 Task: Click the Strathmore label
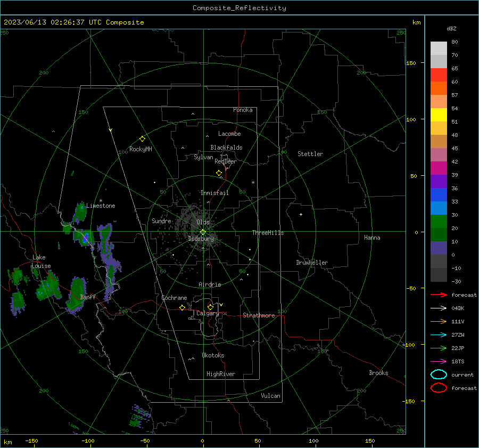coord(259,315)
